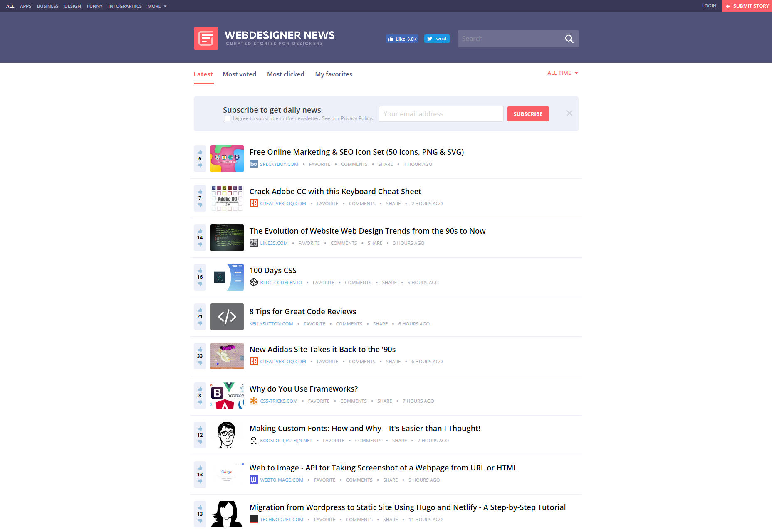
Task: Open the DESIGN category
Action: pyautogui.click(x=72, y=6)
